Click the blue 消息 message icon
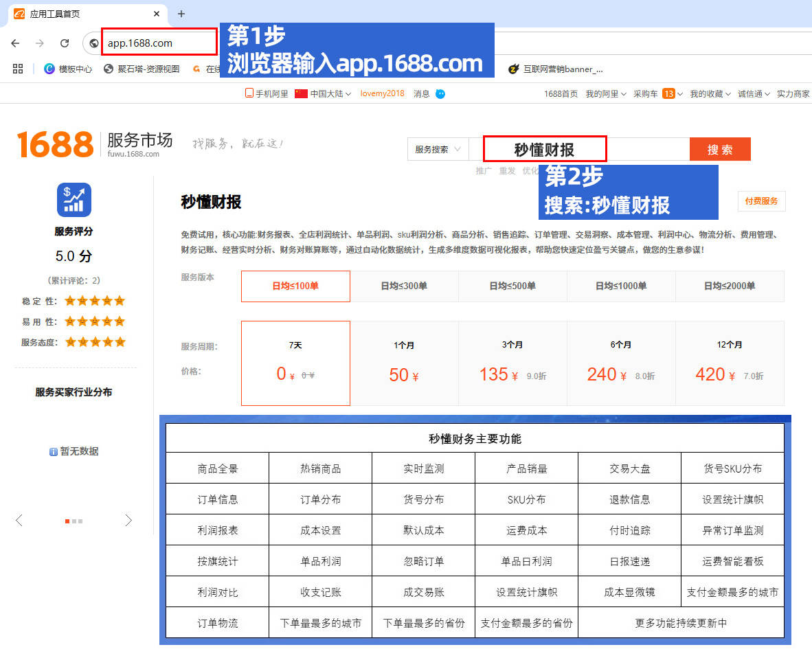The width and height of the screenshot is (812, 658). coord(440,93)
